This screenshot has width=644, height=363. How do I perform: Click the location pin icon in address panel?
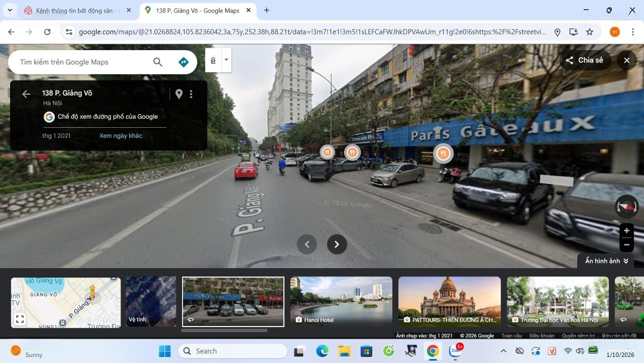click(178, 94)
